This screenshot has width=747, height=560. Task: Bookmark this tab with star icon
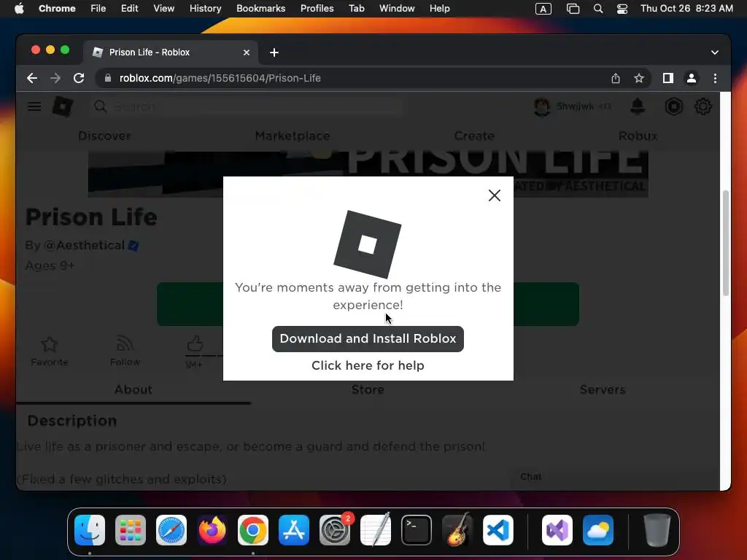[x=639, y=78]
